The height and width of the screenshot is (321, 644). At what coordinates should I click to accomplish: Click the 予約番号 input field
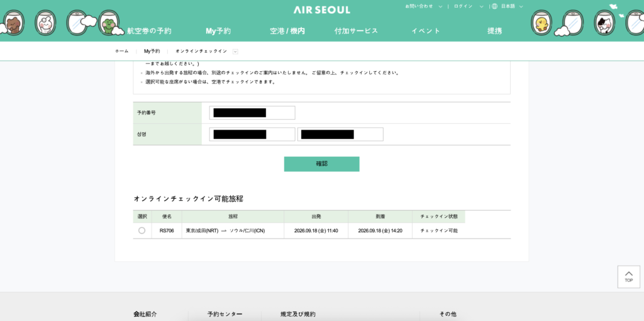coord(252,113)
